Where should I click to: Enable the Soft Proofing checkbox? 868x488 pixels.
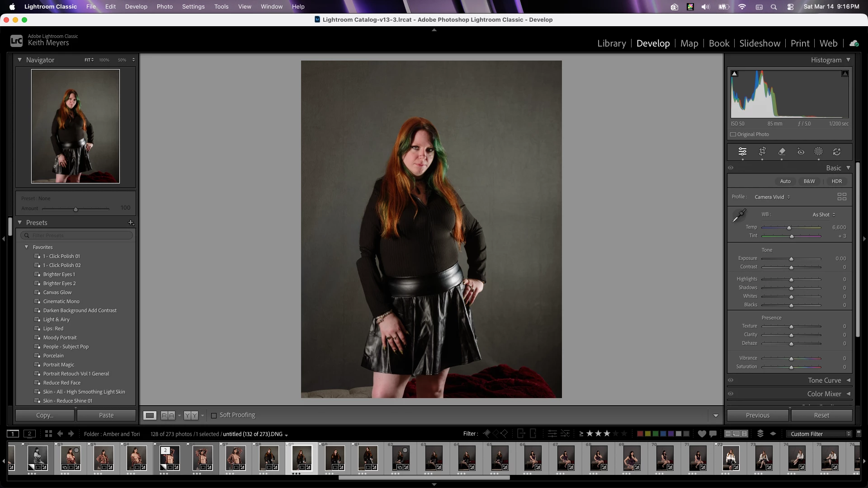point(214,415)
